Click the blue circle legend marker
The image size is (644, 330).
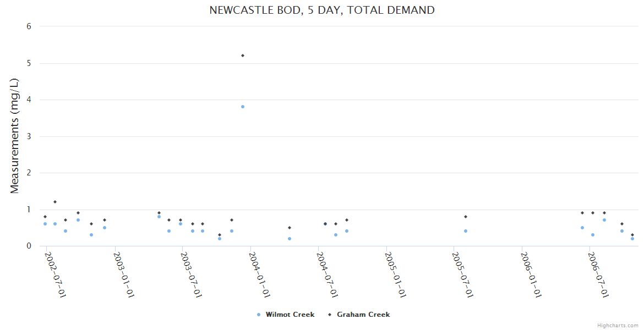pyautogui.click(x=259, y=315)
